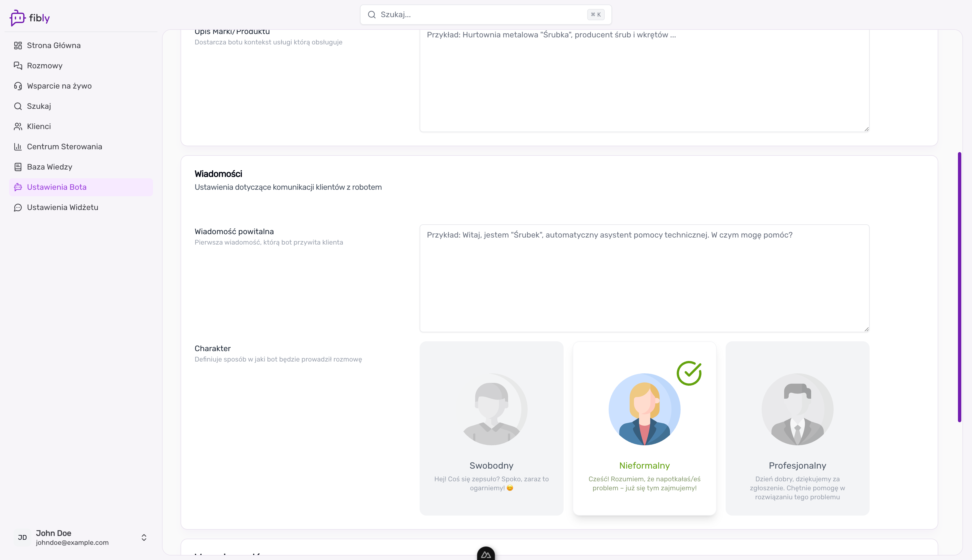
Task: Click the Opis Marki/Produktu text area
Action: [x=645, y=81]
